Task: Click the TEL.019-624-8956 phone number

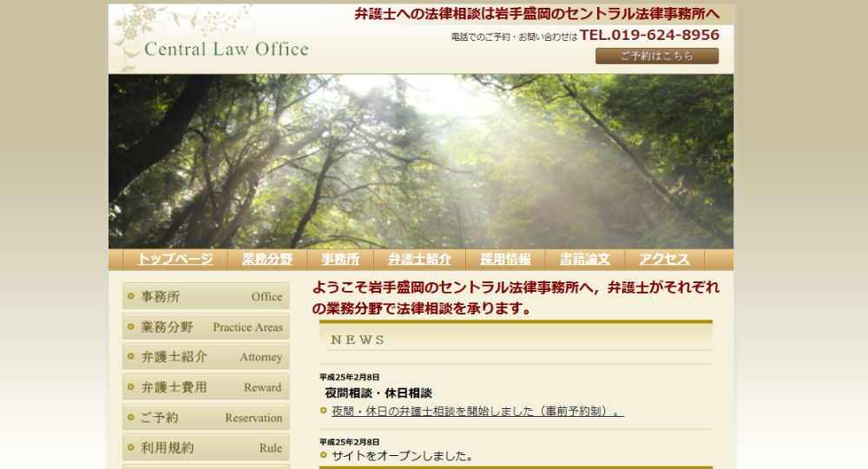Action: 649,36
